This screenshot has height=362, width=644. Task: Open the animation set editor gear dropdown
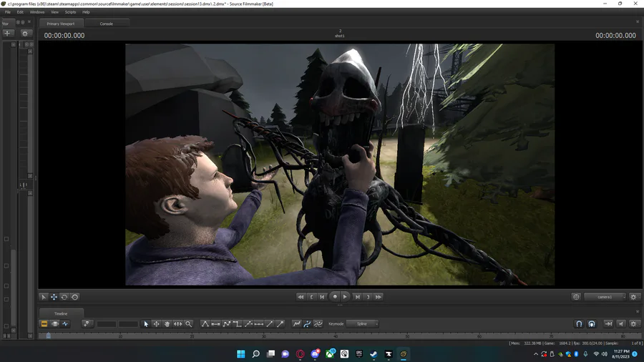point(25,33)
